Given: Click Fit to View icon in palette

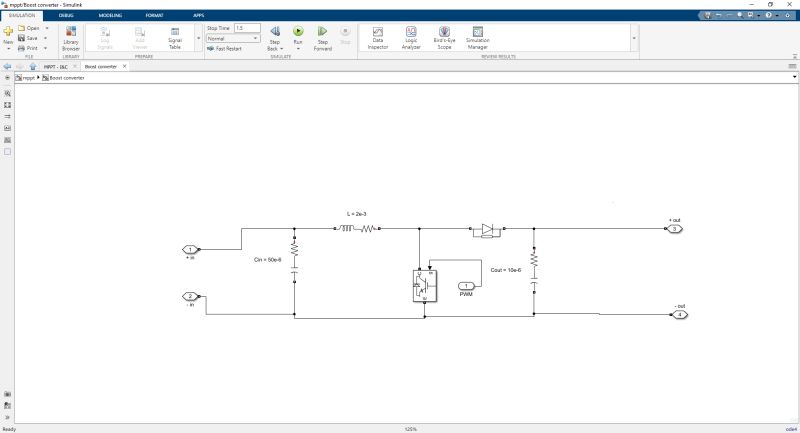Looking at the screenshot, I should 7,105.
